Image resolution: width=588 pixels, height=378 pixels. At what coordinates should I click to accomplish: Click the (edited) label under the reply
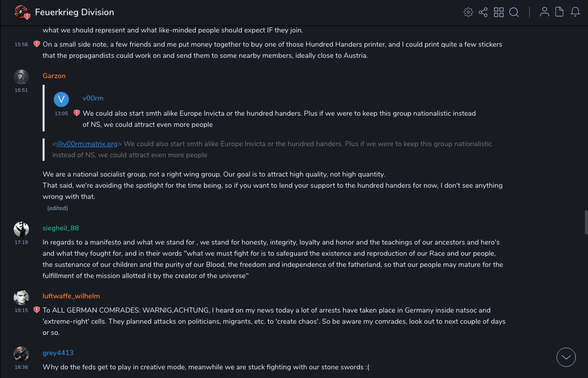point(58,208)
